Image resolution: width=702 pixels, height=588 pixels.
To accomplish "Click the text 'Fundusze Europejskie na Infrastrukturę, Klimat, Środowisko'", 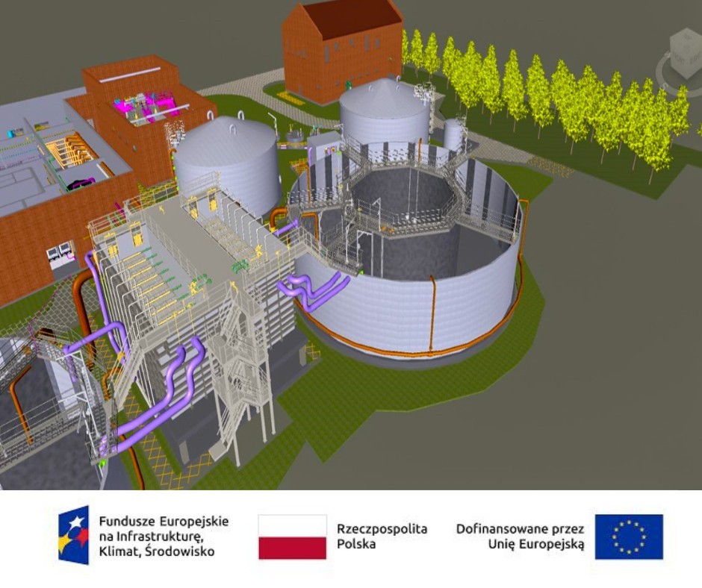I will (x=164, y=536).
